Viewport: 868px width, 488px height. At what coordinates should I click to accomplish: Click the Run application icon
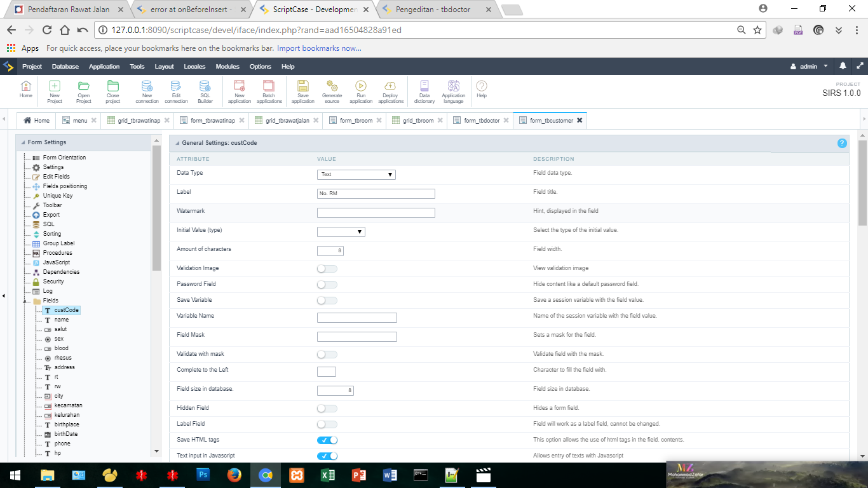[x=361, y=91]
